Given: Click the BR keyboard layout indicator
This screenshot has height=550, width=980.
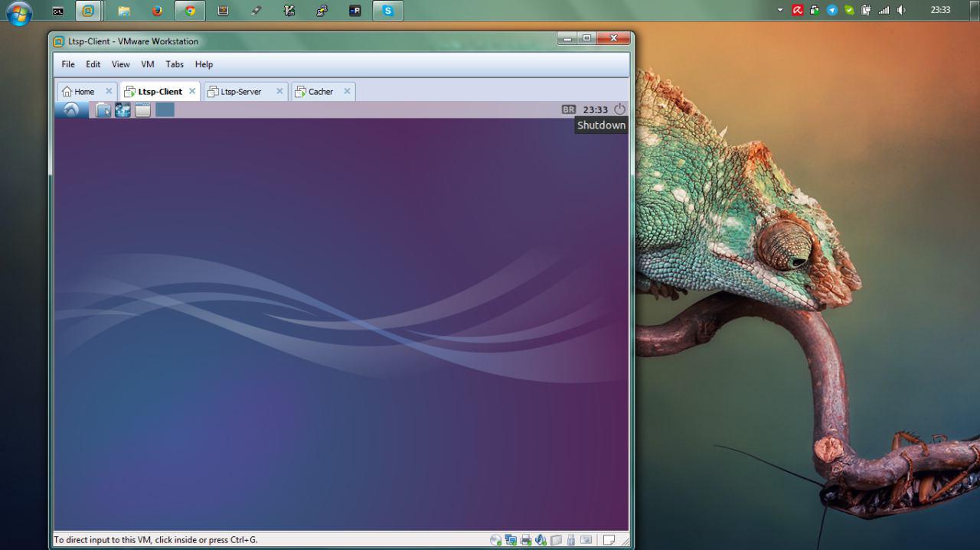Looking at the screenshot, I should (568, 110).
